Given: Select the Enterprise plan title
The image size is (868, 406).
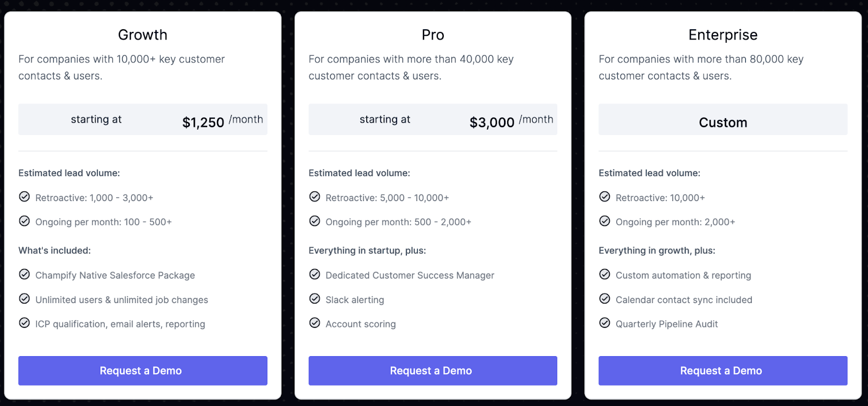Looking at the screenshot, I should [723, 35].
